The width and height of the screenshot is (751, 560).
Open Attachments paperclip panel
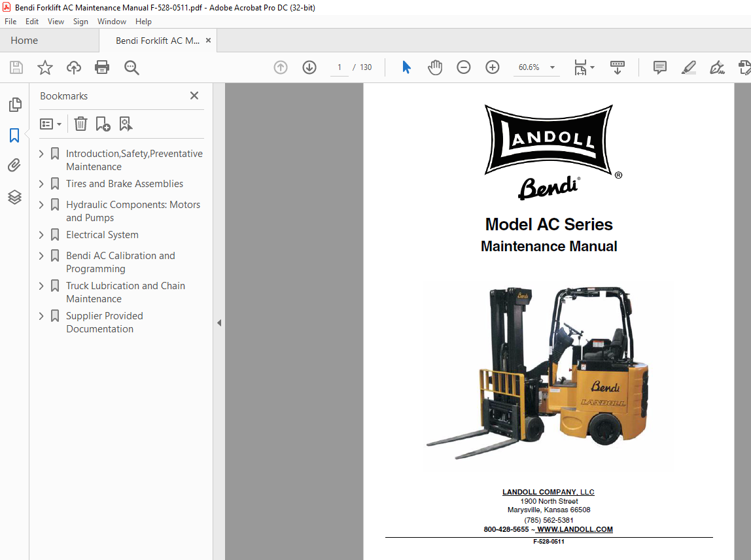pyautogui.click(x=14, y=166)
